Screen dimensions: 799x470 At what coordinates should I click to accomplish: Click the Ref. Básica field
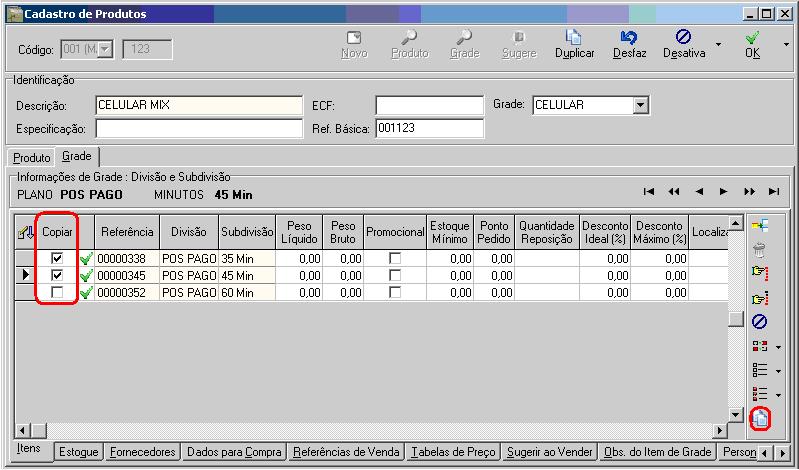click(429, 128)
